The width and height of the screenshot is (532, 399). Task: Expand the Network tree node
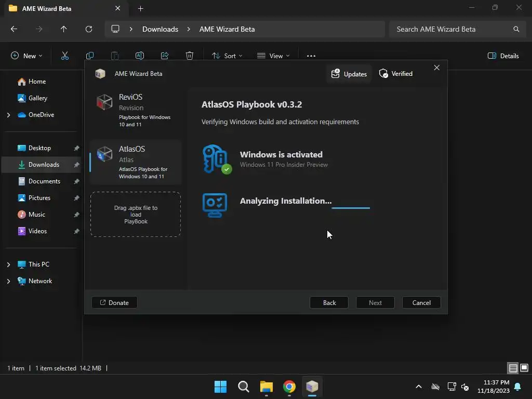8,281
